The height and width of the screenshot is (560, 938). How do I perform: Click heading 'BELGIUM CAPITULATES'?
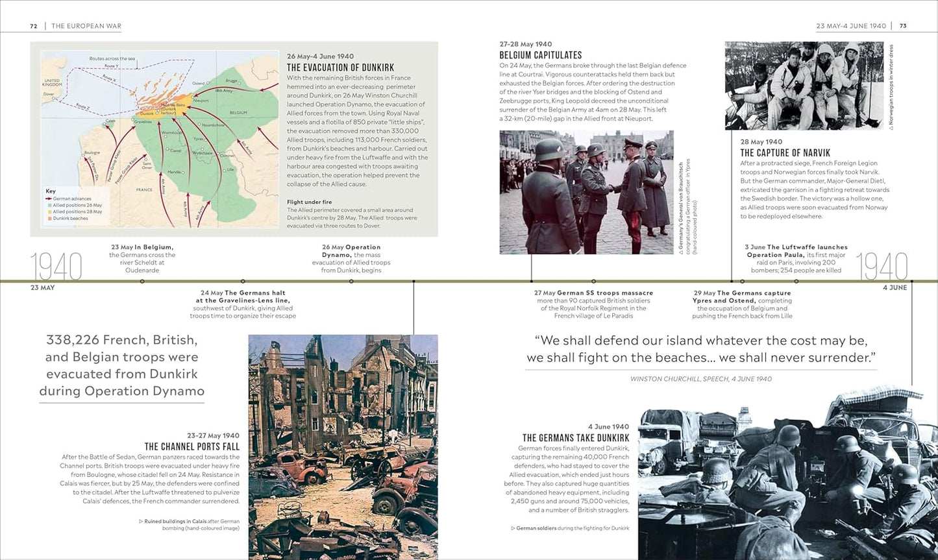pos(541,55)
